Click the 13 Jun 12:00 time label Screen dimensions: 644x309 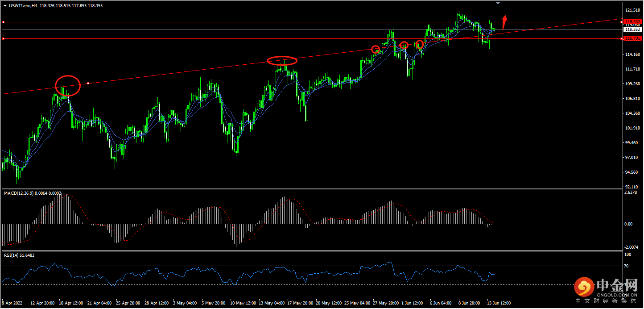click(x=499, y=303)
